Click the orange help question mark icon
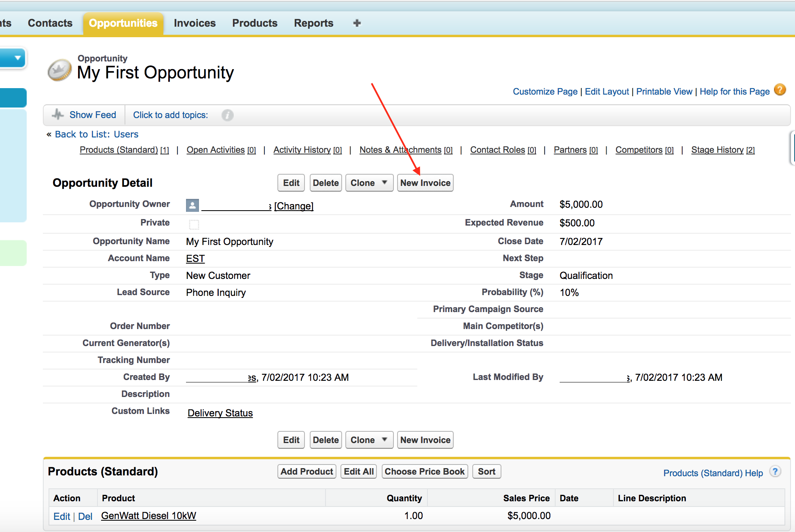The width and height of the screenshot is (795, 532). 780,90
